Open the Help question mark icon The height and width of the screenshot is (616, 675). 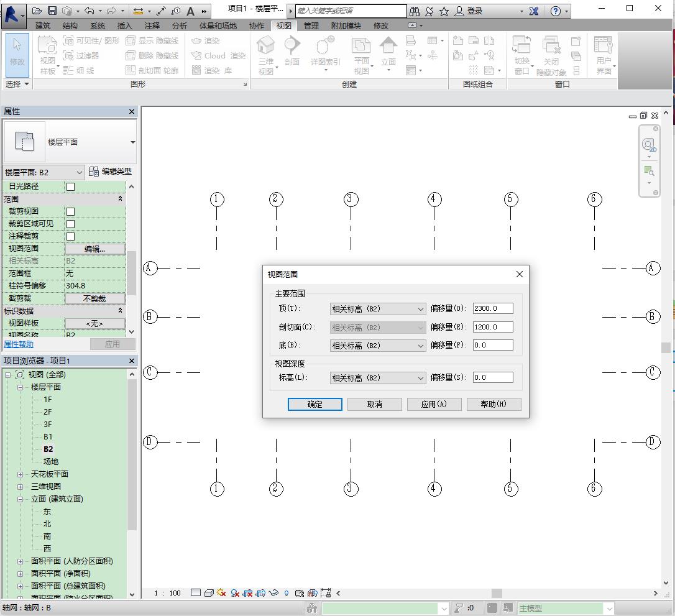pyautogui.click(x=556, y=11)
